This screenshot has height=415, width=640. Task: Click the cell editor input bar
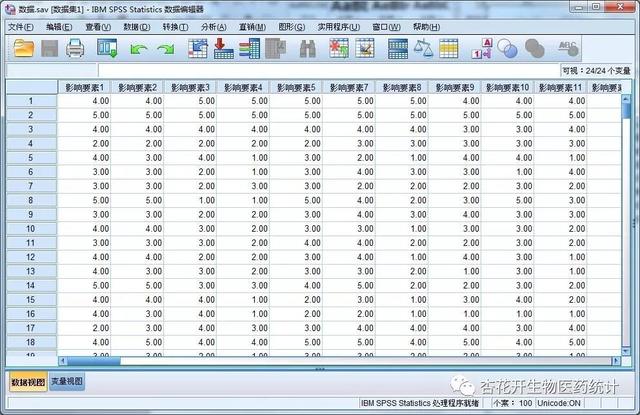click(x=328, y=70)
